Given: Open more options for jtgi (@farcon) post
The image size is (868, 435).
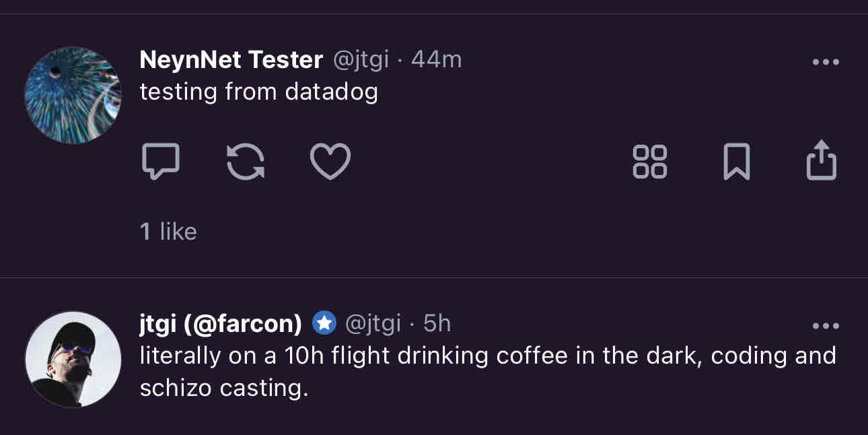Looking at the screenshot, I should point(826,326).
